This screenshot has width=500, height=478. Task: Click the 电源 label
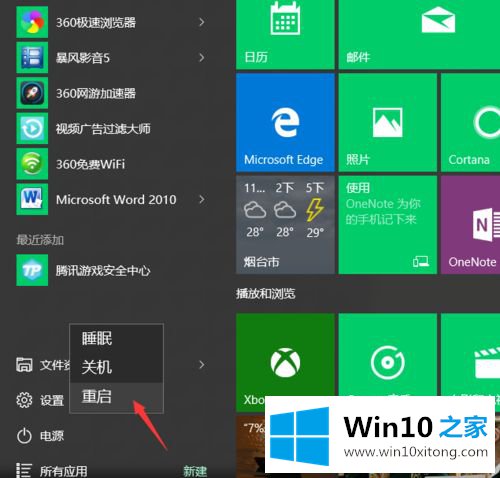[x=52, y=436]
